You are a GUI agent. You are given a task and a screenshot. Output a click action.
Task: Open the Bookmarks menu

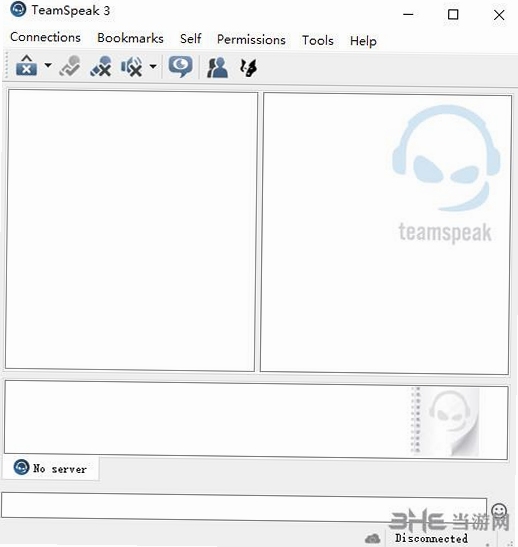coord(130,38)
